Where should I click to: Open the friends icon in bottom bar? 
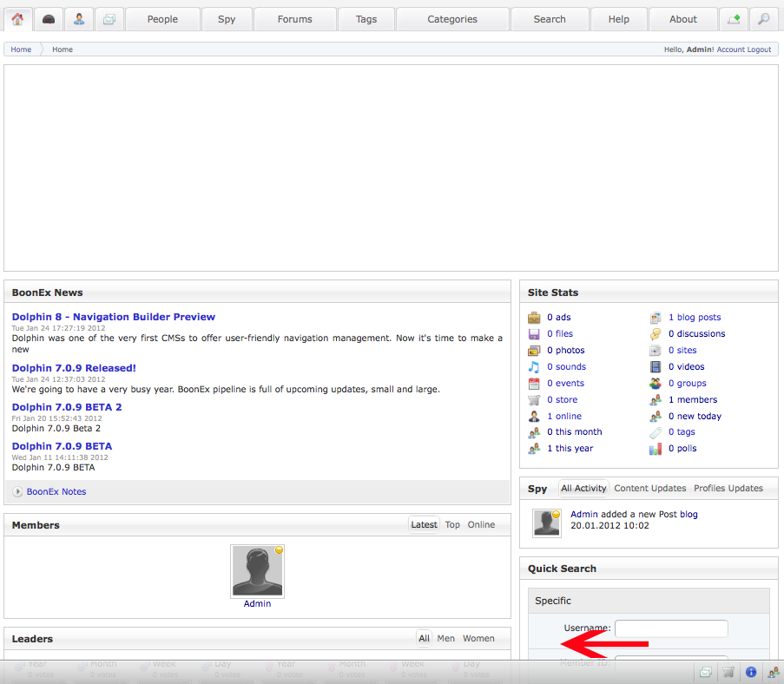pyautogui.click(x=773, y=672)
